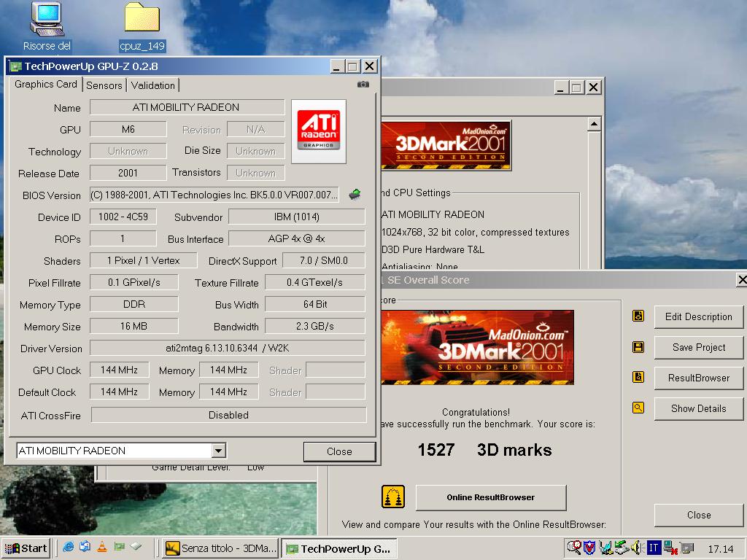Click the TechPowerUp GPU-Z taskbar item
Screen dimensions: 747x560
pos(339,548)
